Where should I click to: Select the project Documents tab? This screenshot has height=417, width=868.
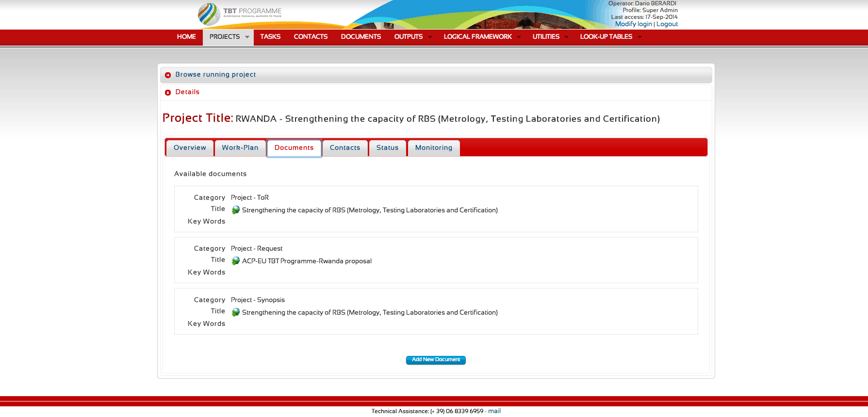pos(294,148)
